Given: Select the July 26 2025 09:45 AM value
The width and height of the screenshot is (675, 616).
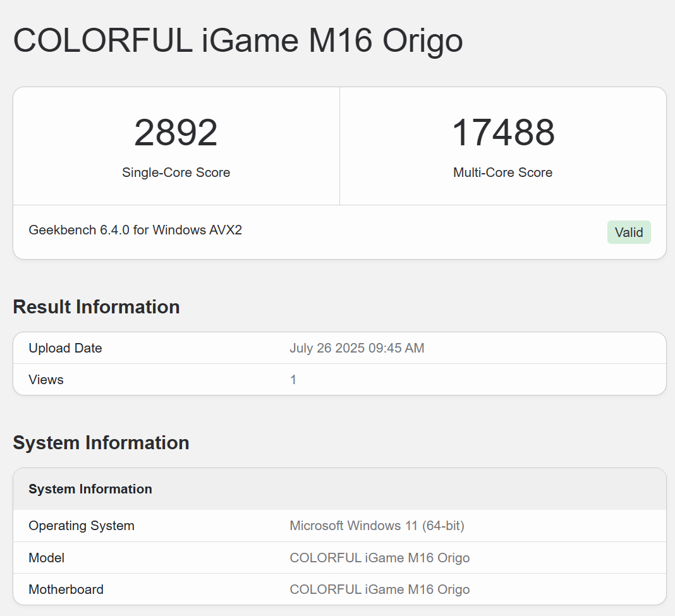Looking at the screenshot, I should 356,348.
